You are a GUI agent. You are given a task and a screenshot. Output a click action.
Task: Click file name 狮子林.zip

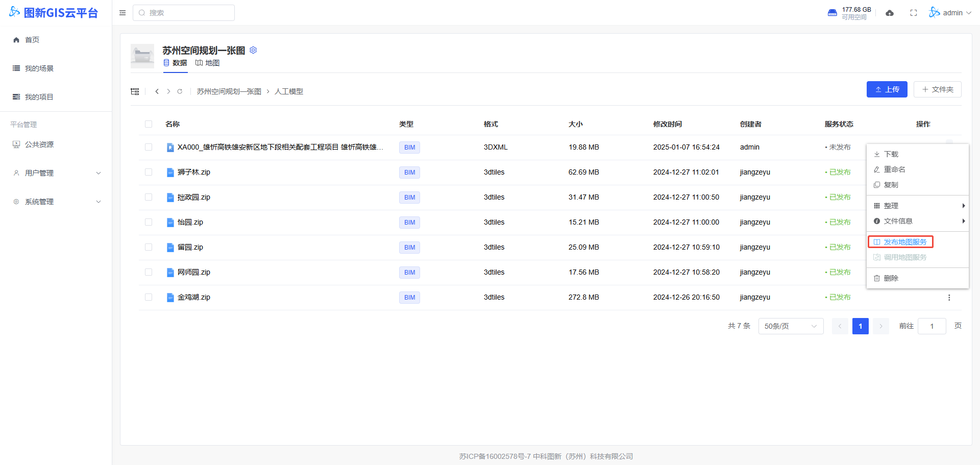point(194,173)
